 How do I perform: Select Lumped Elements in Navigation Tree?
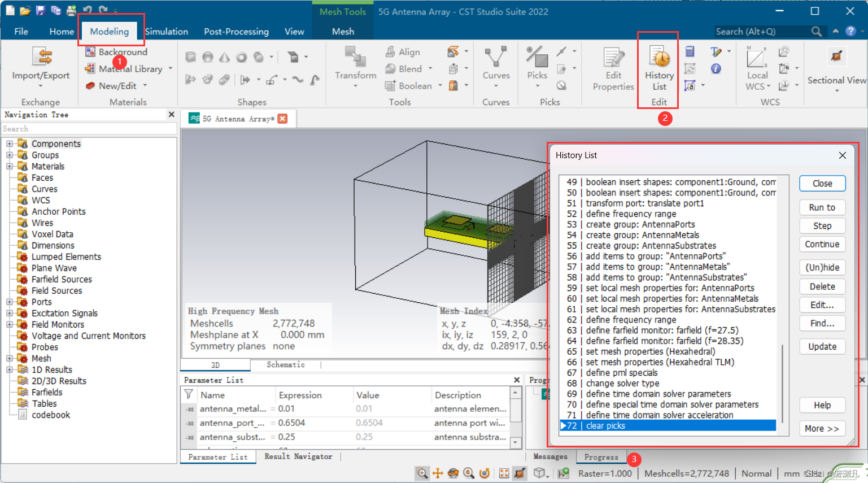coord(66,257)
